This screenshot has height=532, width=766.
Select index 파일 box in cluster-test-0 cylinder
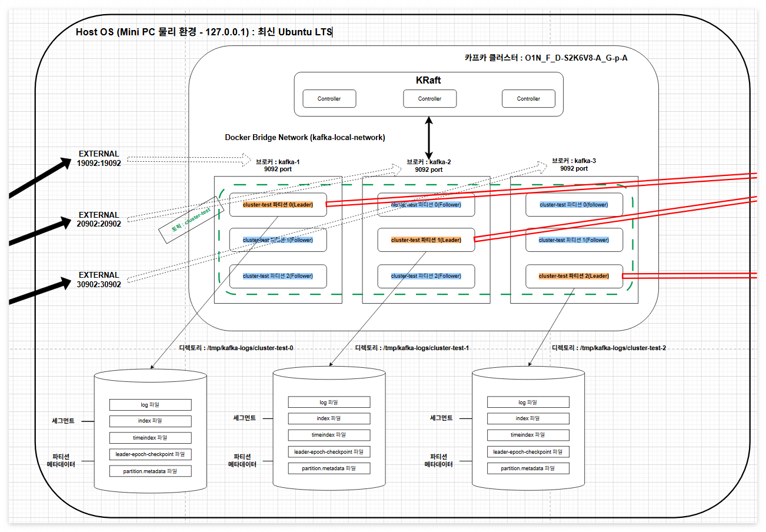[x=150, y=421]
